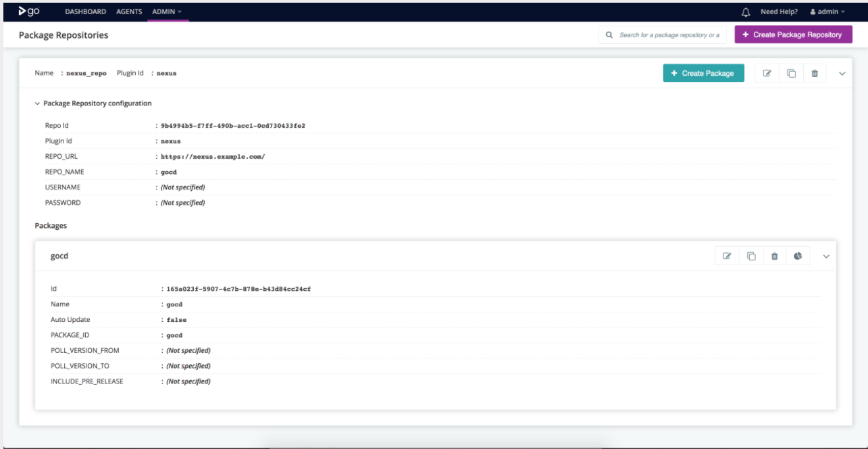
Task: Edit the gocd package
Action: (727, 256)
